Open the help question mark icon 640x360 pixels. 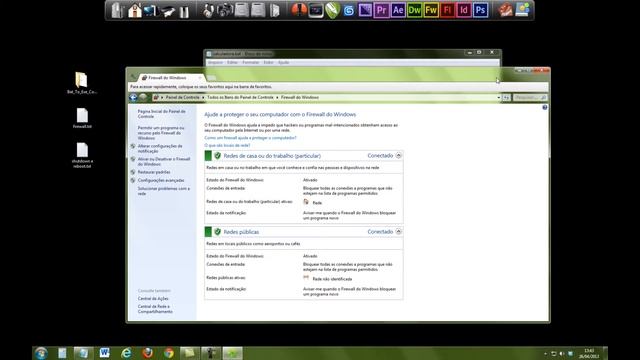click(544, 107)
